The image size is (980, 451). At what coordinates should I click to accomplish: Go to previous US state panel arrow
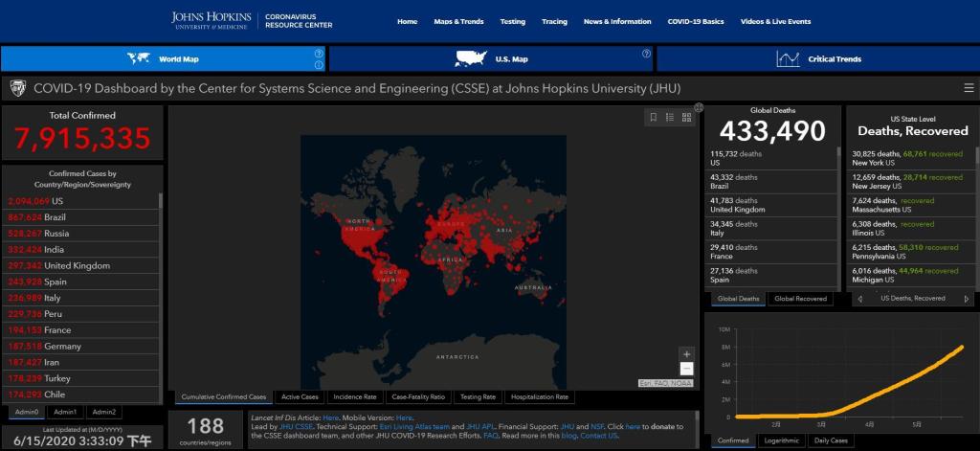[859, 299]
